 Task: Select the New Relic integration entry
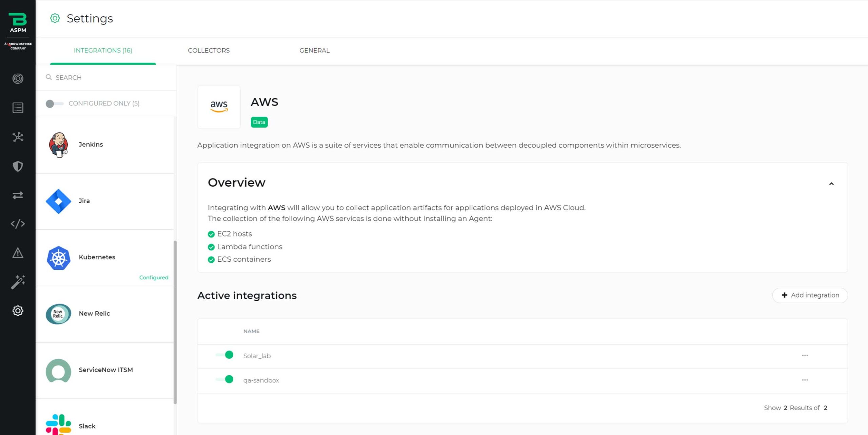[104, 314]
